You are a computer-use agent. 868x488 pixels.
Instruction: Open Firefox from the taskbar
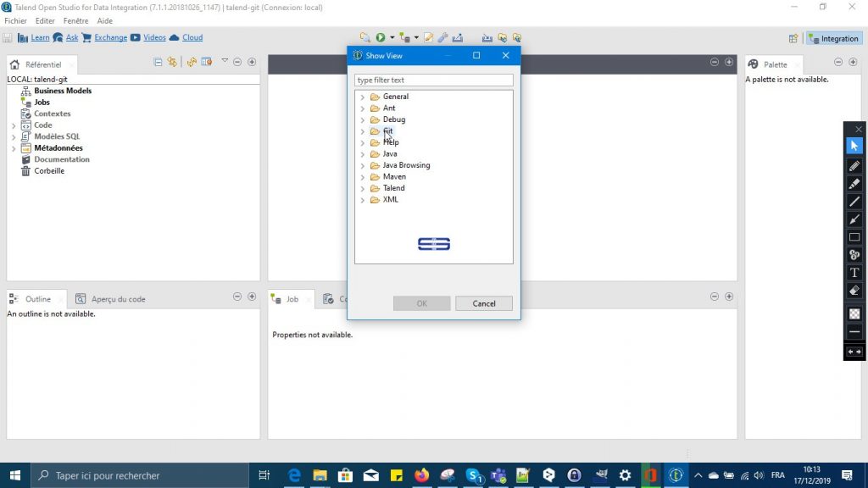(x=421, y=475)
